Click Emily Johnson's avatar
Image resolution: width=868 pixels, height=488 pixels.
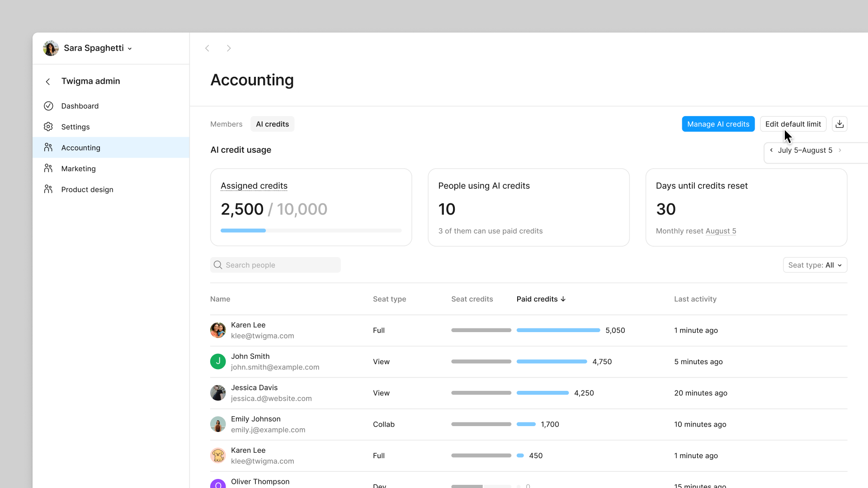[218, 424]
